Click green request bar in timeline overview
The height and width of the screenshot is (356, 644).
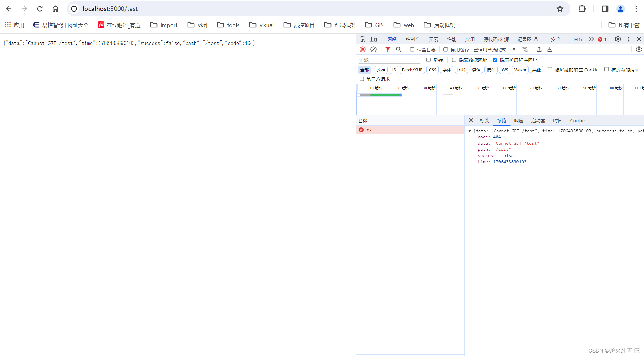tap(385, 95)
